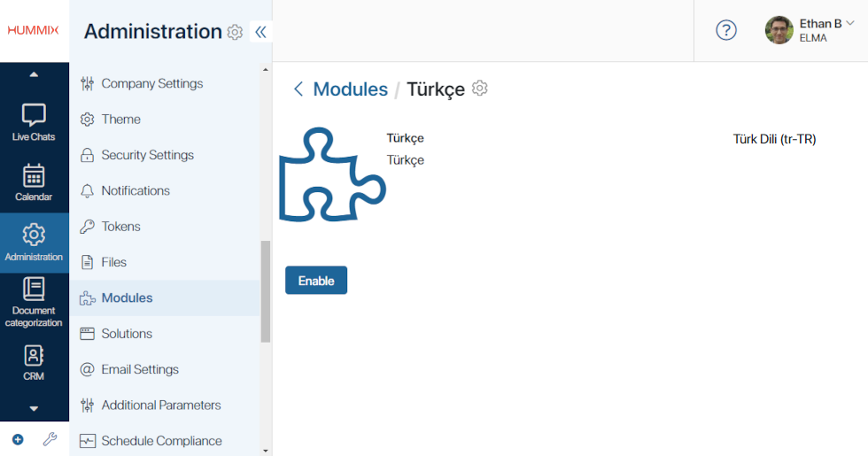The height and width of the screenshot is (456, 868).
Task: Open Document categorization section
Action: click(x=34, y=303)
